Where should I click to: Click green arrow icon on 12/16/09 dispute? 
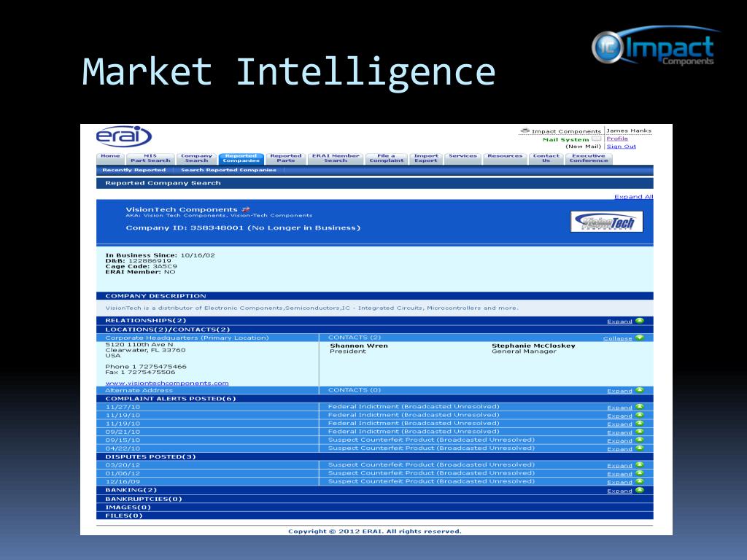(639, 481)
